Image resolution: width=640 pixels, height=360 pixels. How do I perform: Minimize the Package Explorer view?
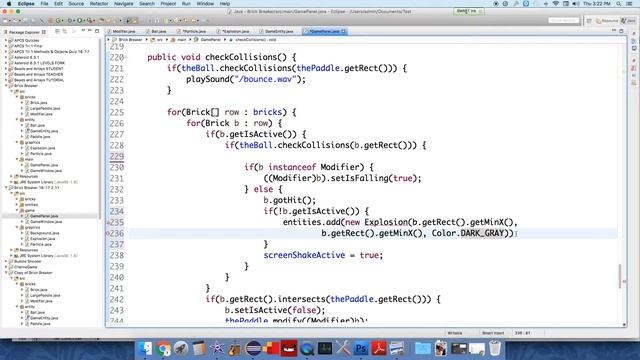(x=89, y=31)
